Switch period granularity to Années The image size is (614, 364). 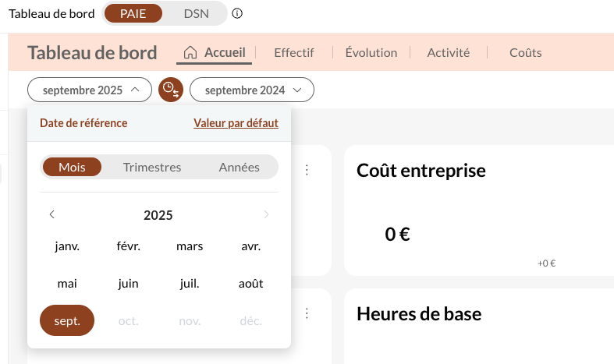(x=239, y=167)
